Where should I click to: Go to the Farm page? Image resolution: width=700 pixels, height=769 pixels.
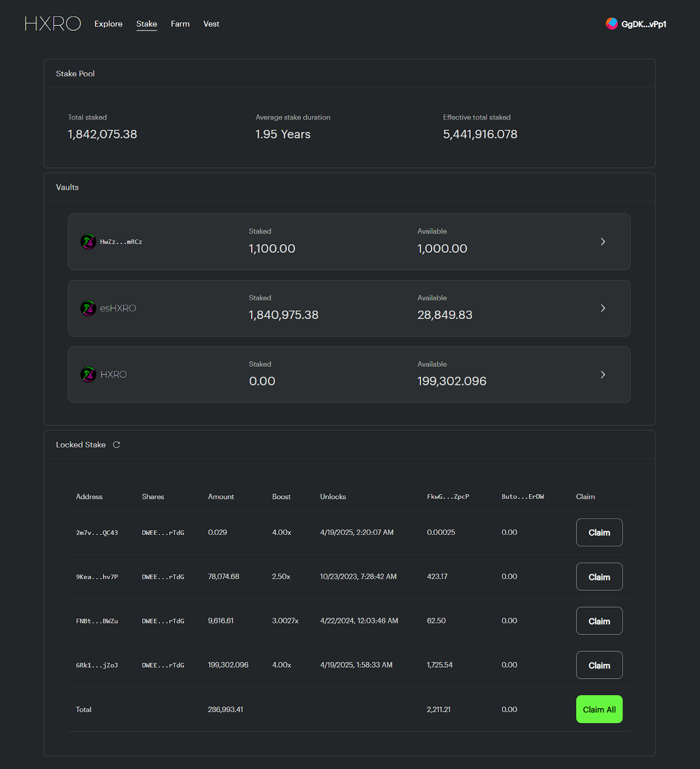(180, 24)
